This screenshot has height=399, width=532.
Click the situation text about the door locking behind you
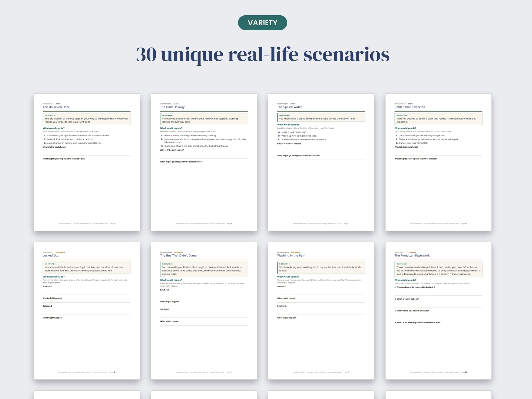tap(84, 269)
